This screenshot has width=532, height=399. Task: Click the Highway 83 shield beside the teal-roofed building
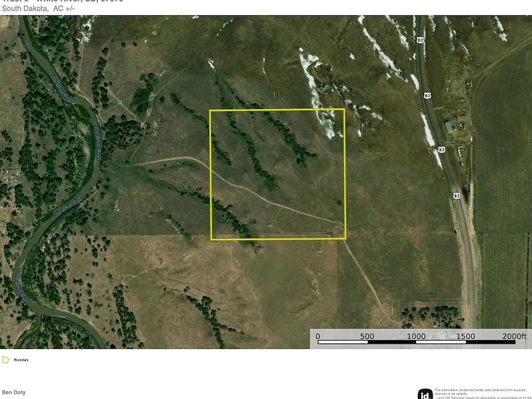click(441, 149)
